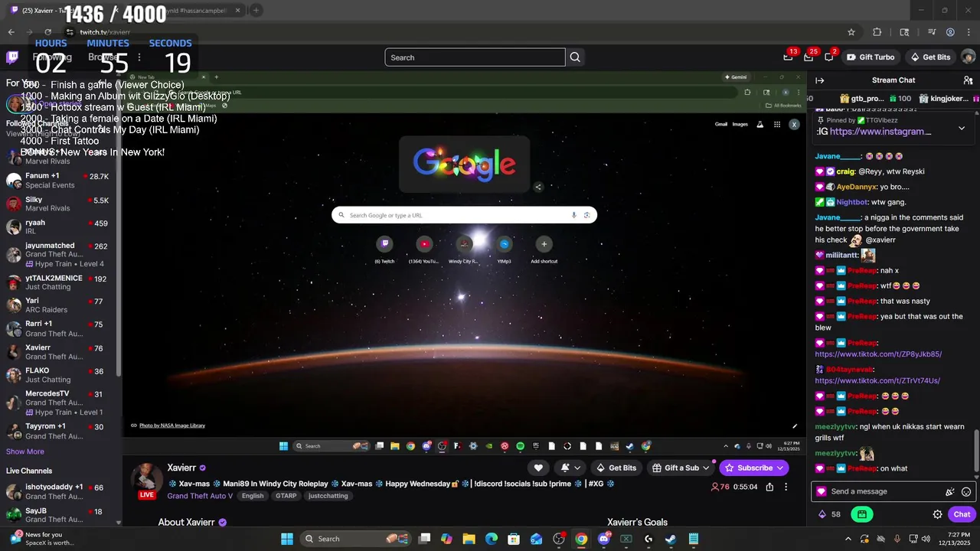This screenshot has width=980, height=551.
Task: Open a new Chrome tab with plus
Action: pos(256,10)
